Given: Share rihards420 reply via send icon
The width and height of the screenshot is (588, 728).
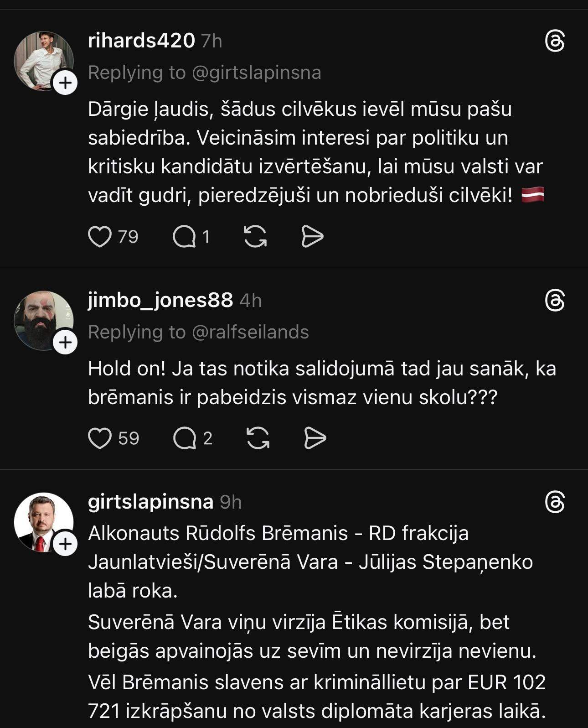Looking at the screenshot, I should point(312,237).
